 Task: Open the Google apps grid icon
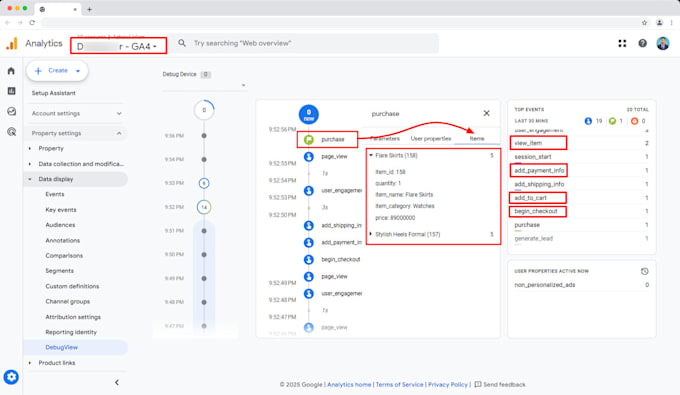pyautogui.click(x=622, y=43)
